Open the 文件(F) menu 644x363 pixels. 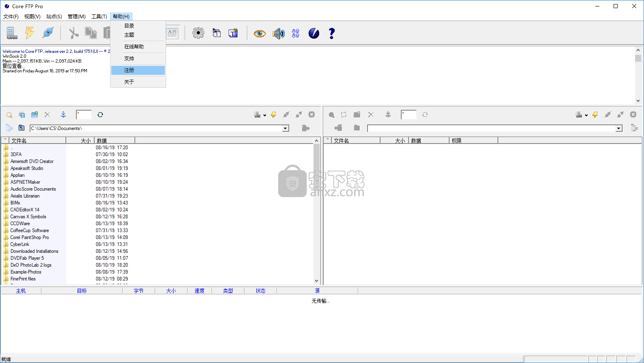tap(11, 17)
